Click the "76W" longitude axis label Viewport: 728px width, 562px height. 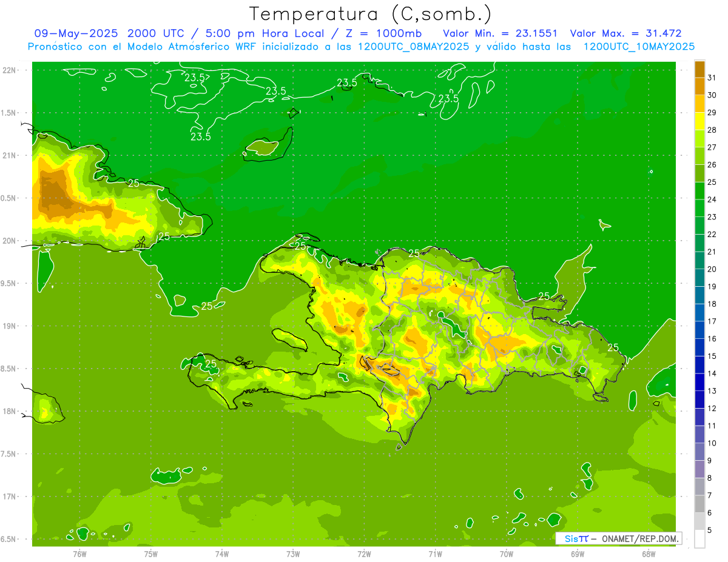pos(79,554)
